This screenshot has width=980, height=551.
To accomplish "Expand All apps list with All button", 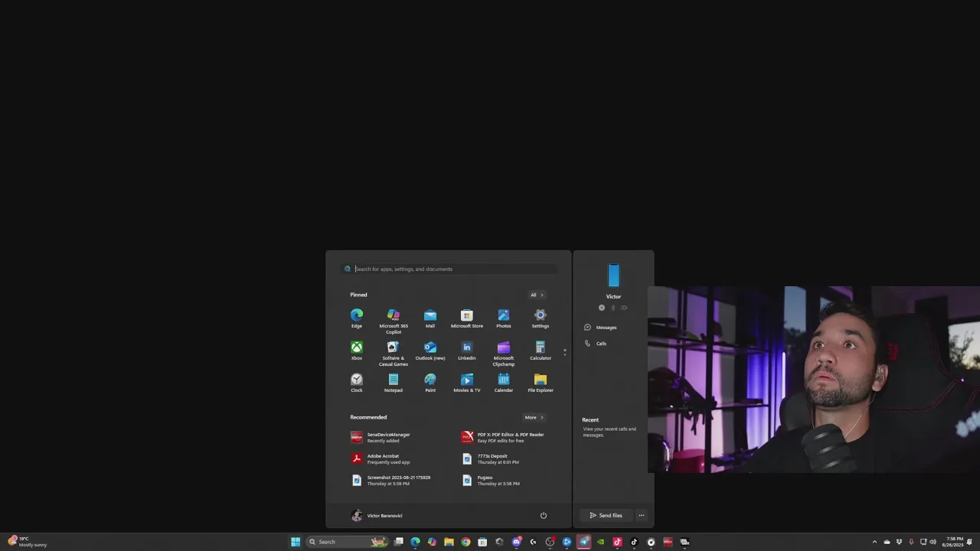I will [x=537, y=295].
